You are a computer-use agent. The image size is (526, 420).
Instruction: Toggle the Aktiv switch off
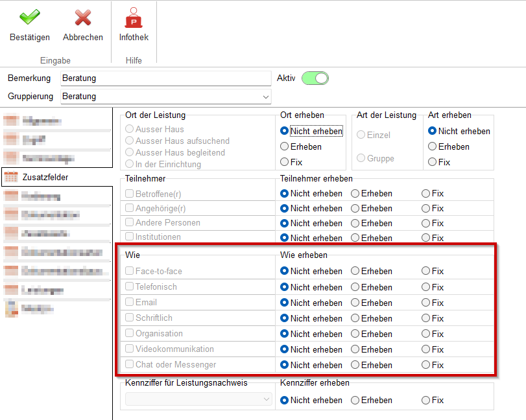point(315,78)
